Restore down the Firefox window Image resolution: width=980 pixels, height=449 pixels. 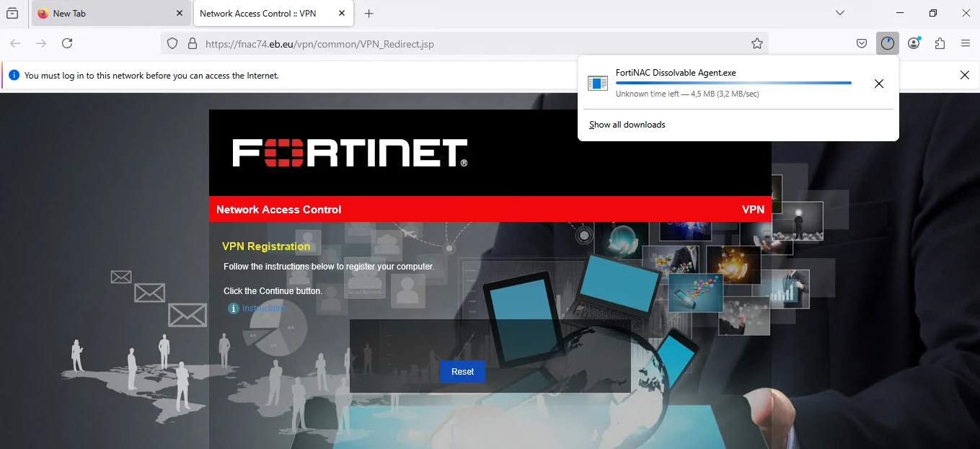[x=933, y=13]
